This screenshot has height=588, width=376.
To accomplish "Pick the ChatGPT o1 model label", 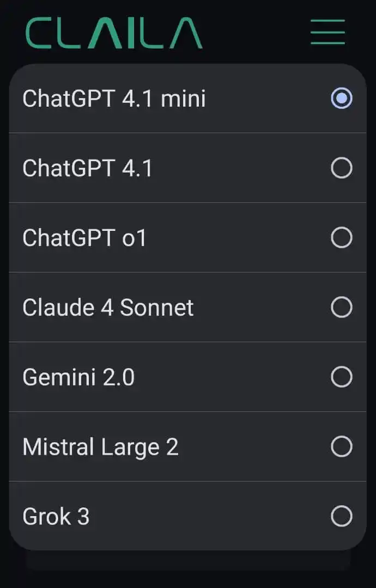I will pos(84,238).
